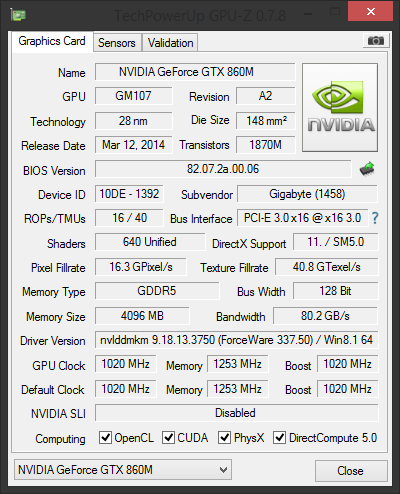Toggle the DirectCompute 5.0 checkbox
The width and height of the screenshot is (400, 494).
point(279,437)
